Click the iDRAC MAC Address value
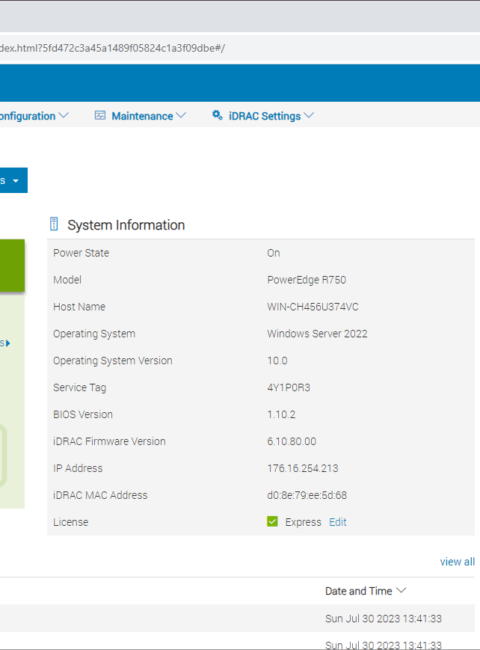The image size is (480, 650). point(307,495)
